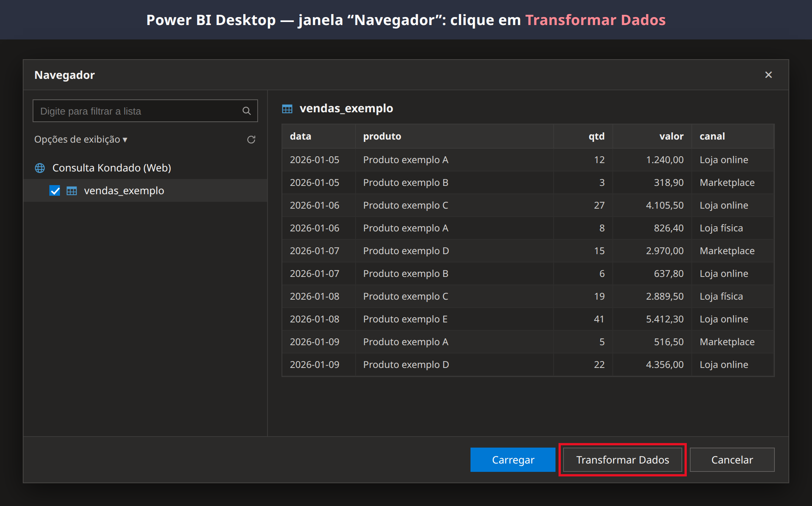Click the search magnifier icon in filter box
Screen dimensions: 812x506
click(x=247, y=111)
